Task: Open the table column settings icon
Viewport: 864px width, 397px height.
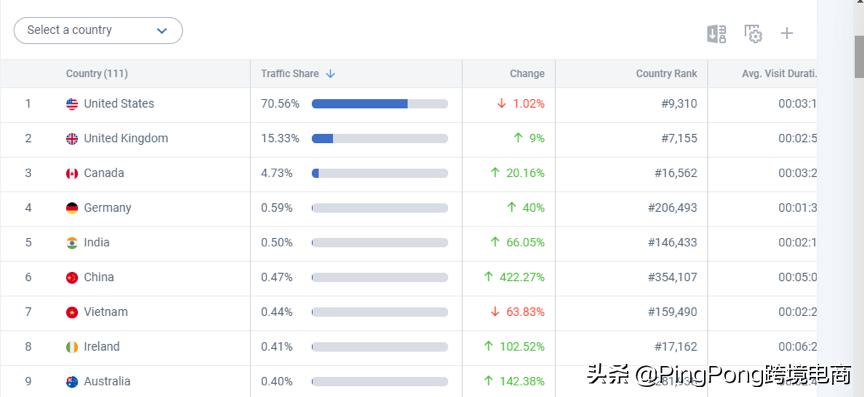Action: point(753,34)
